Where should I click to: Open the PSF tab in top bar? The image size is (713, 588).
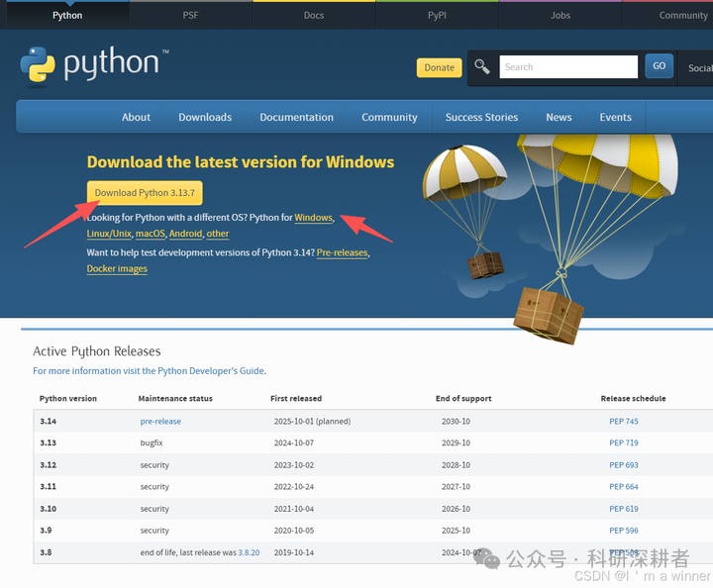190,16
